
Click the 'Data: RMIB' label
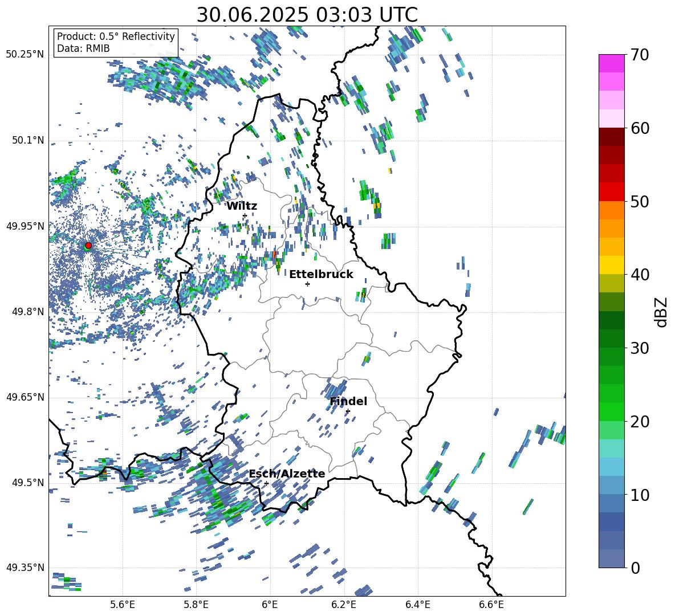[83, 48]
